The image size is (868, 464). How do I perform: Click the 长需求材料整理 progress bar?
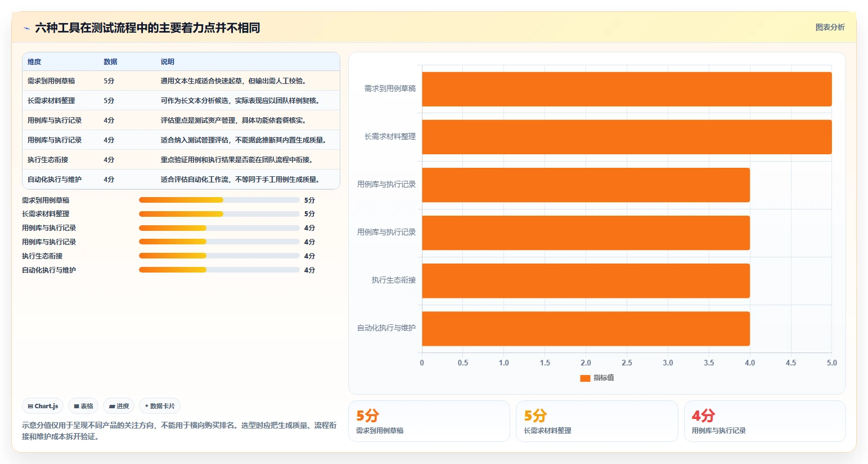coord(219,214)
